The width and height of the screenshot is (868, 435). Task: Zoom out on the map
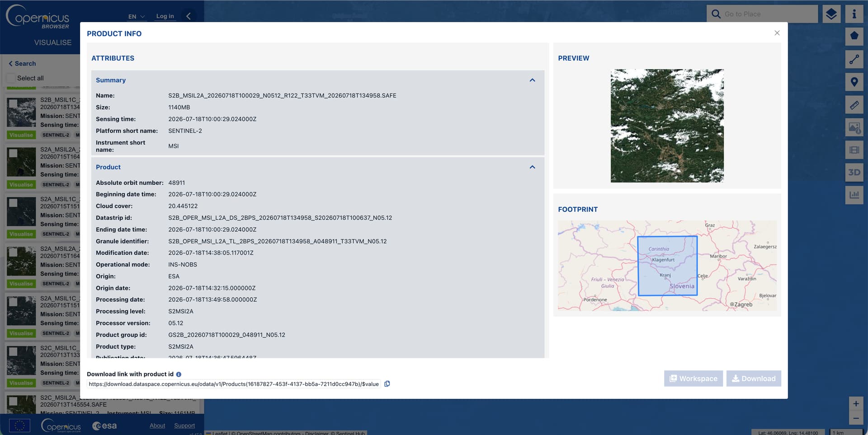[856, 419]
